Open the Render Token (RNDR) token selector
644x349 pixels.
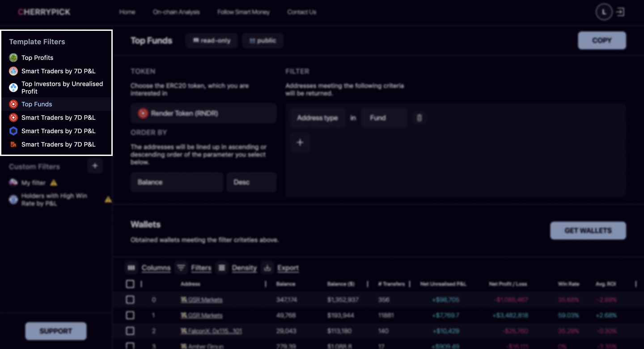(x=203, y=114)
